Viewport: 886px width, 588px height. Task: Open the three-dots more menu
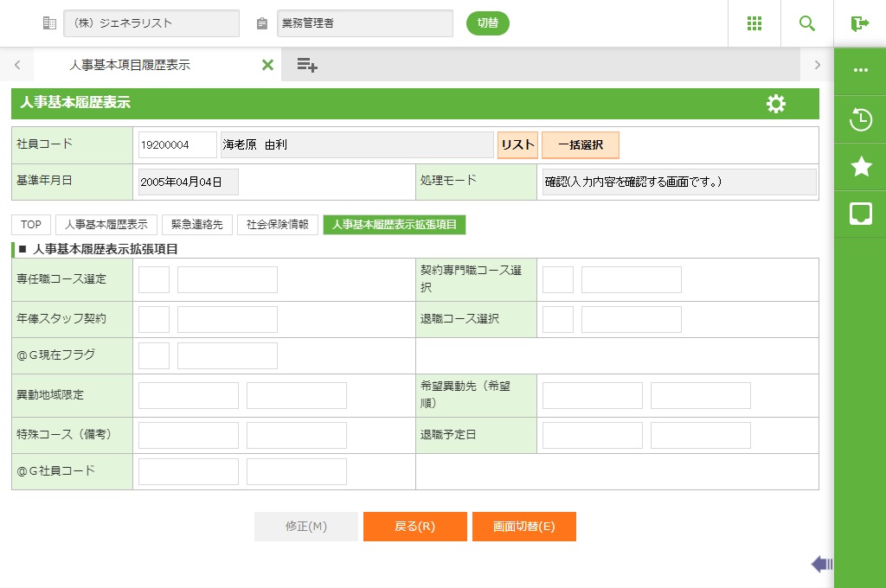tap(860, 71)
